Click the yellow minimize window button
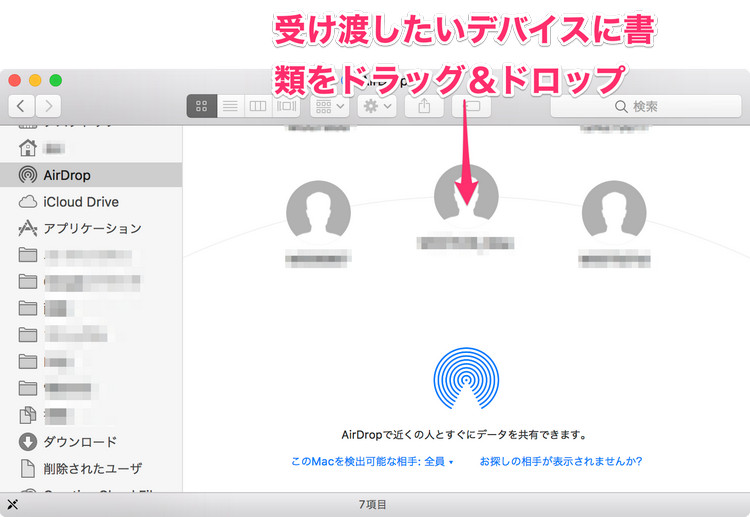750x517 pixels. [x=35, y=80]
